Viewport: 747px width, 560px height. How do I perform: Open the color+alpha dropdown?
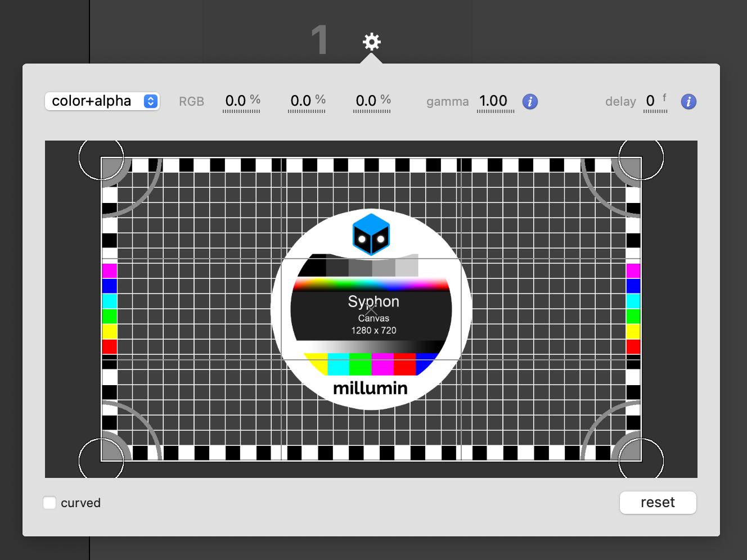pyautogui.click(x=102, y=101)
